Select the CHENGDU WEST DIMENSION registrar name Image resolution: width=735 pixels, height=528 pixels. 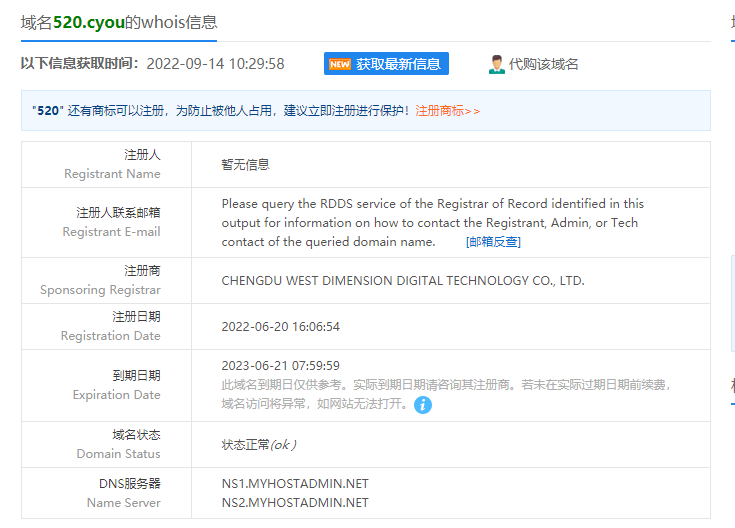click(x=402, y=281)
